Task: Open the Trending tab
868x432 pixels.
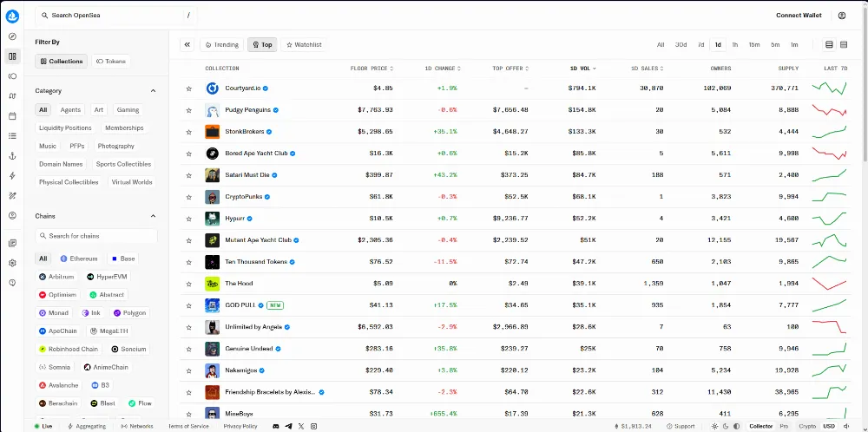Action: click(222, 45)
